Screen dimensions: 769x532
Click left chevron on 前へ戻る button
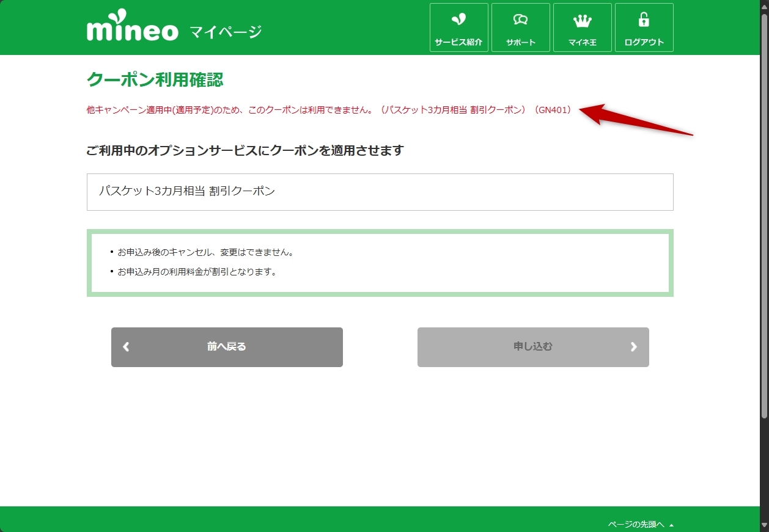(126, 347)
